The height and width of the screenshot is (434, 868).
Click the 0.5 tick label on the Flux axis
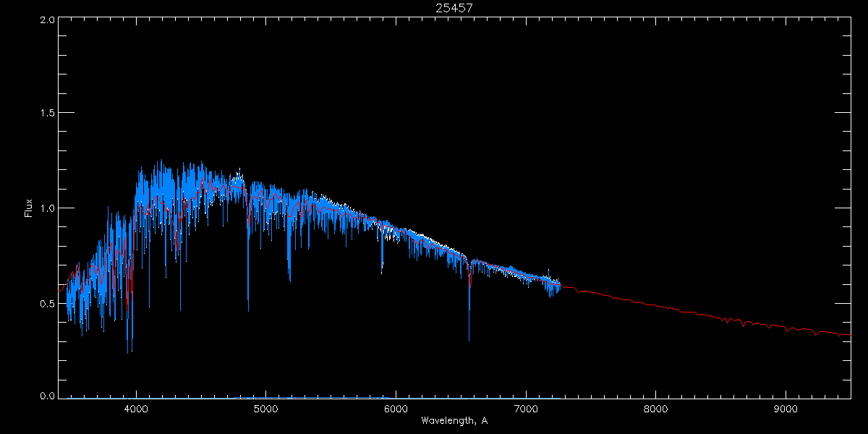coord(47,303)
